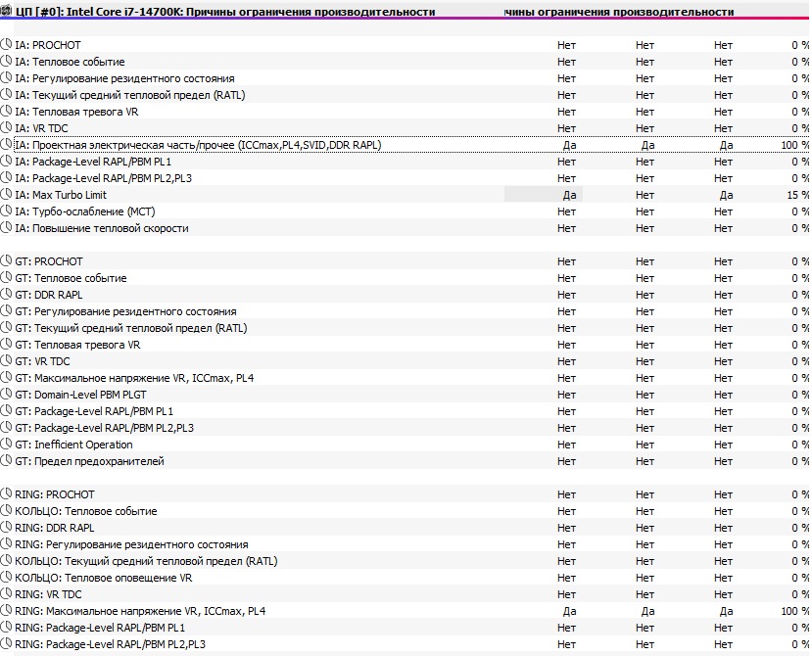Click 100 % value in RING ICCmax row
Image resolution: width=812 pixels, height=656 pixels.
coord(795,611)
